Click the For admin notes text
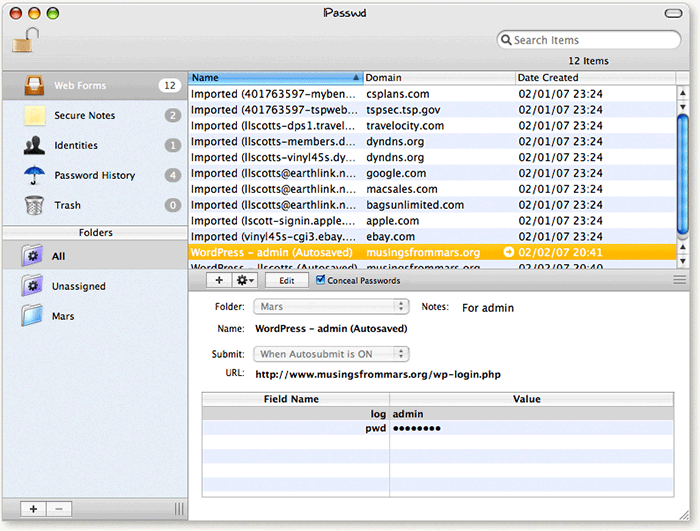700x531 pixels. point(488,308)
